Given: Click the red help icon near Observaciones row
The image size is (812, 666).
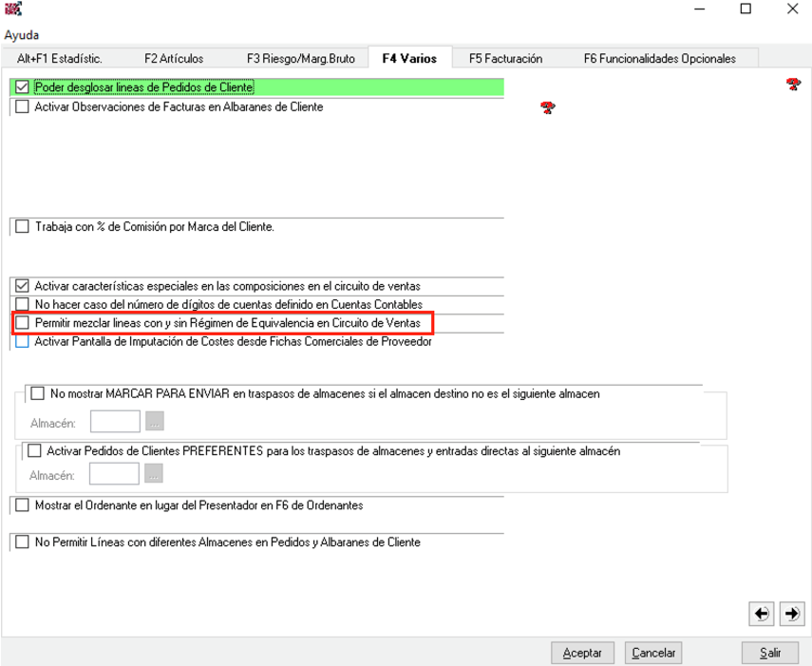Looking at the screenshot, I should pos(548,107).
